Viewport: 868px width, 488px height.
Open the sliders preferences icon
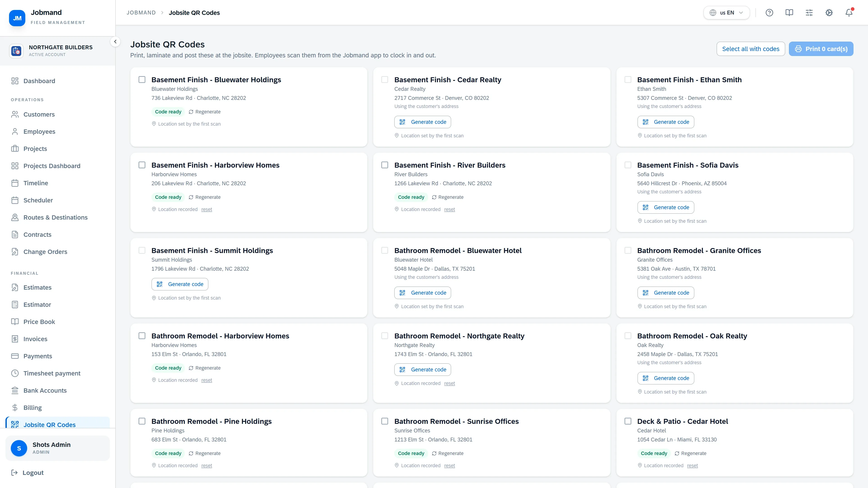(809, 13)
